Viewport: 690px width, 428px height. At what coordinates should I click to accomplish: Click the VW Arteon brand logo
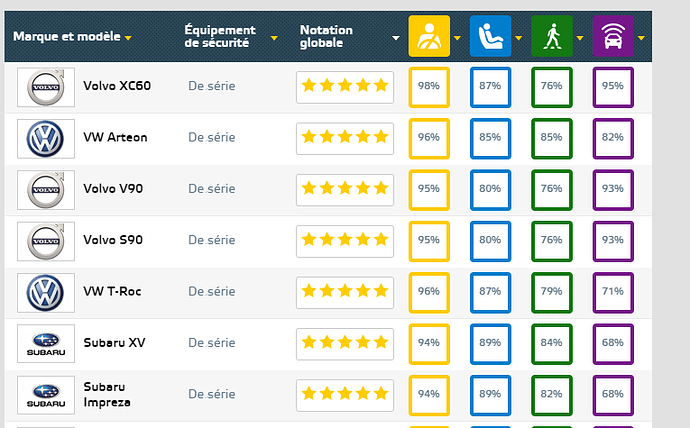pos(46,139)
